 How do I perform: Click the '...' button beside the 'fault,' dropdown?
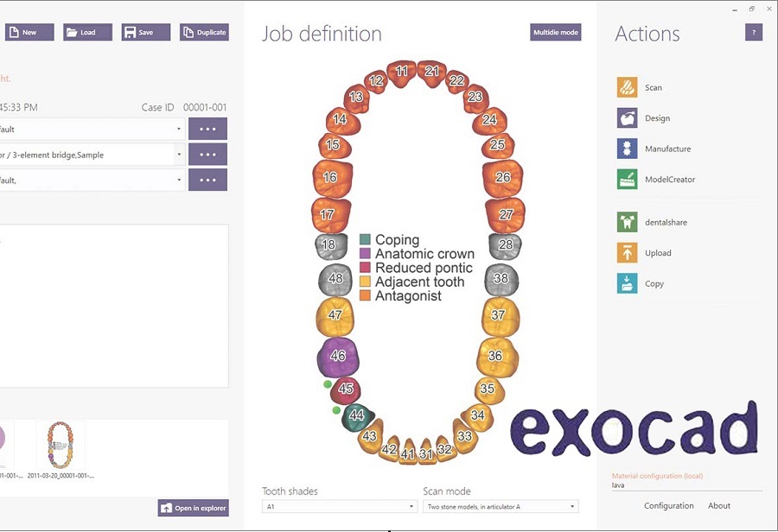(x=207, y=180)
